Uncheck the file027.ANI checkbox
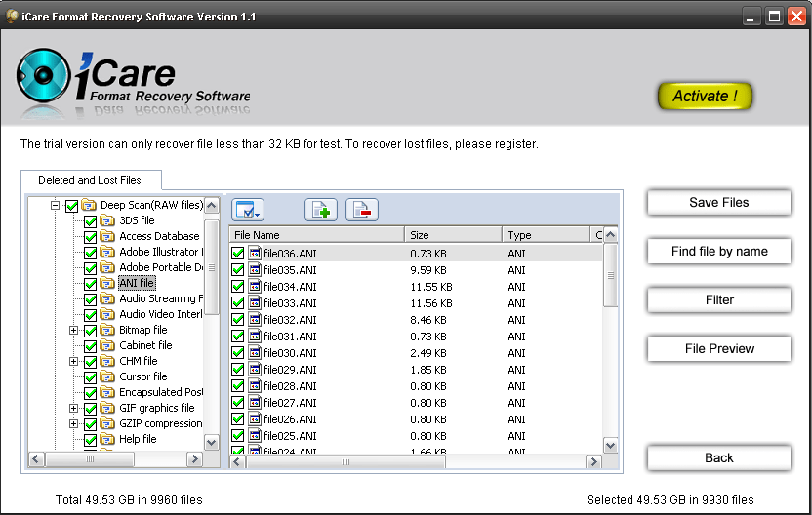The image size is (812, 515). coord(238,402)
